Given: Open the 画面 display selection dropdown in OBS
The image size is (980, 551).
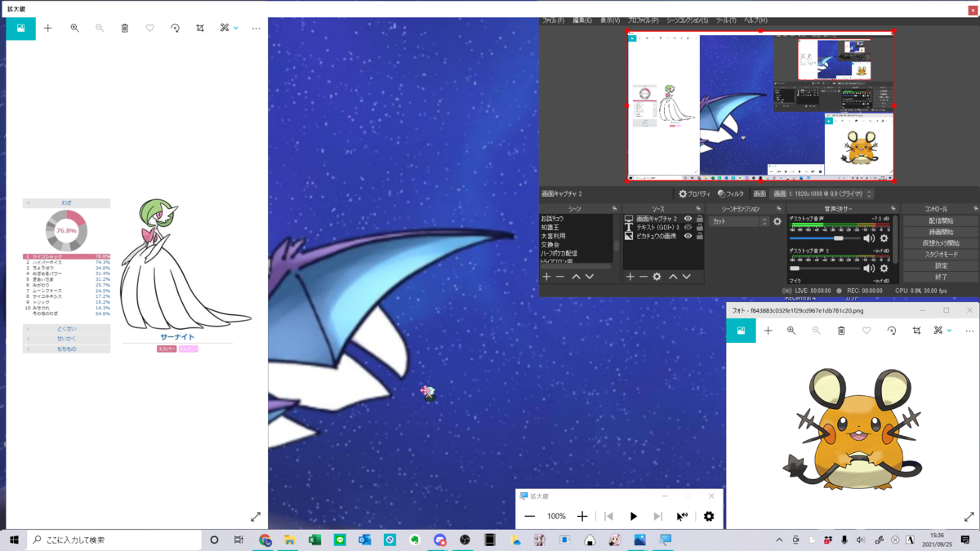Looking at the screenshot, I should coord(822,194).
